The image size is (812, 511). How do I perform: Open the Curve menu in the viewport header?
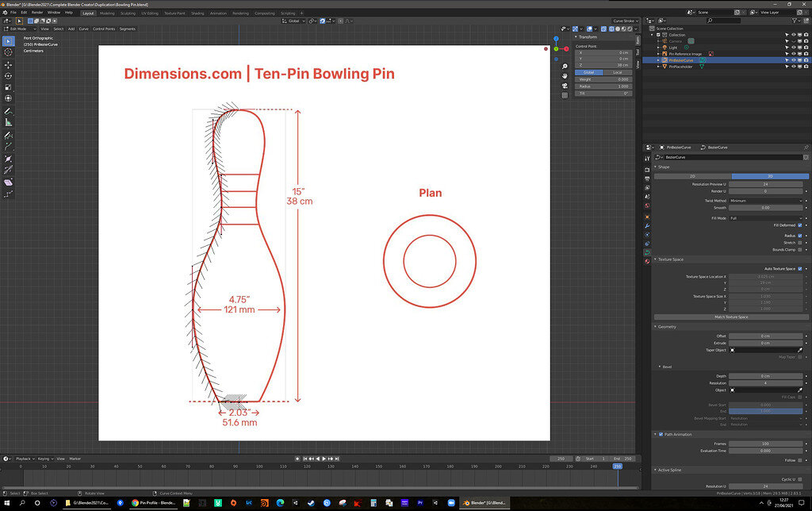pos(84,29)
